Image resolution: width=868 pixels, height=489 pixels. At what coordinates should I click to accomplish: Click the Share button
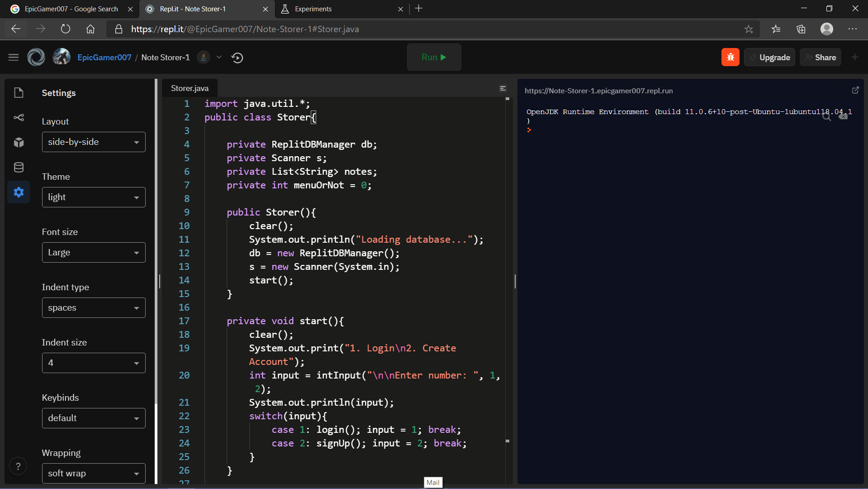point(820,57)
